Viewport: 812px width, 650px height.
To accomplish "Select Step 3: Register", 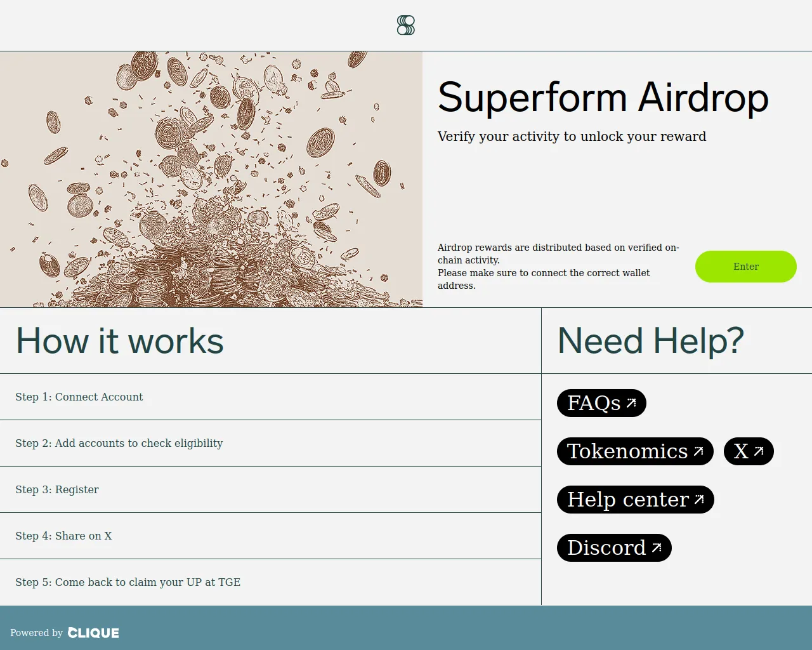I will point(270,489).
